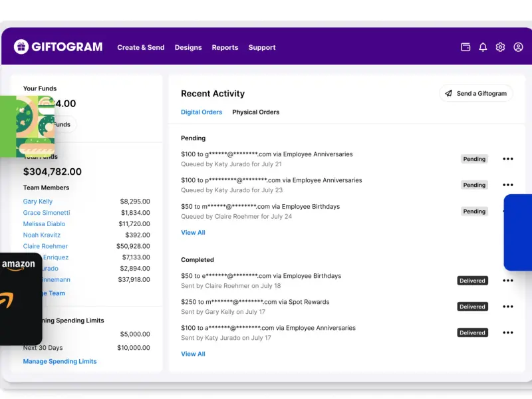
Task: Click Manage Spending Limits link
Action: click(x=60, y=361)
